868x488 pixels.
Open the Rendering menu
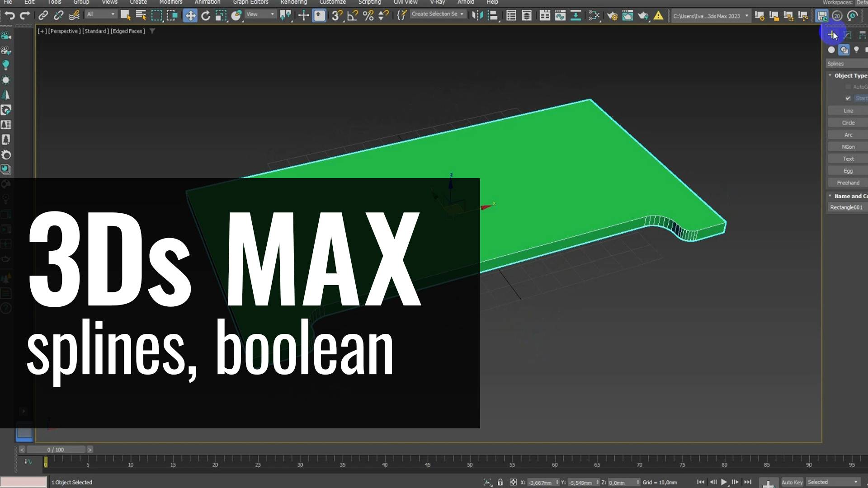(293, 2)
